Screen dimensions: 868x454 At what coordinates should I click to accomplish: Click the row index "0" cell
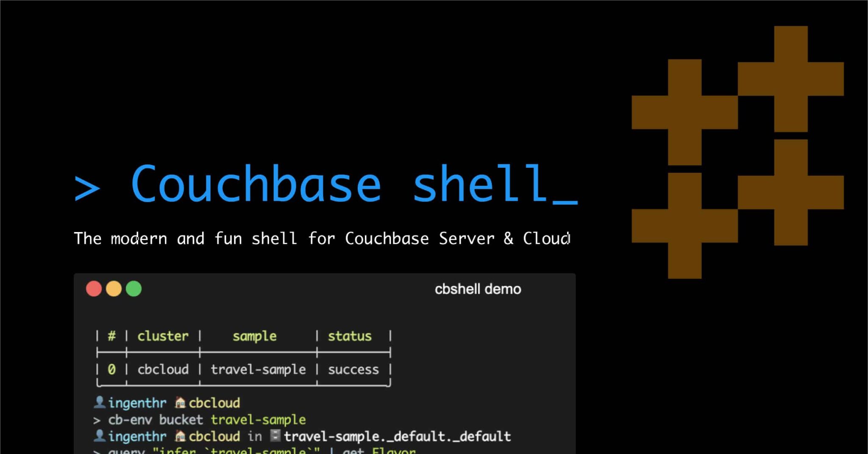click(x=111, y=369)
